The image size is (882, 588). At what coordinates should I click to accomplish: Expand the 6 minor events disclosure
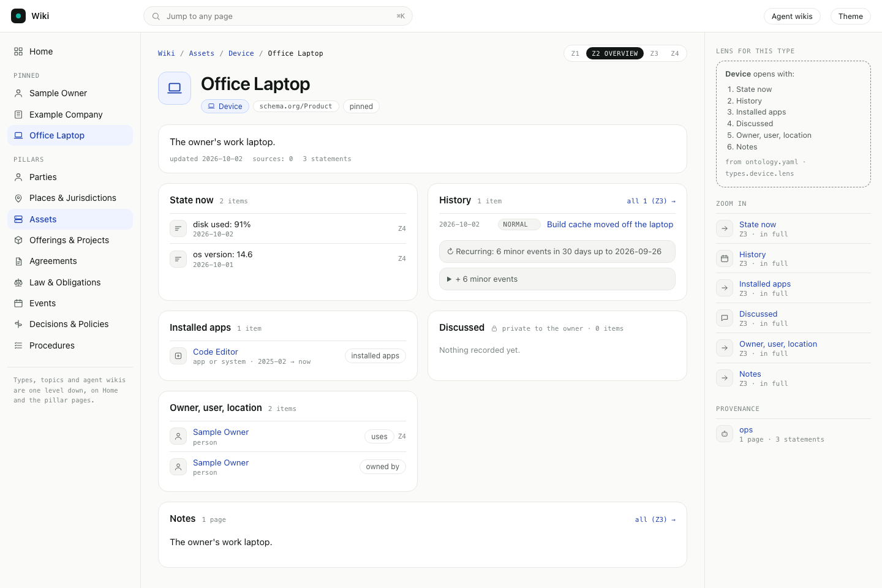(x=557, y=279)
